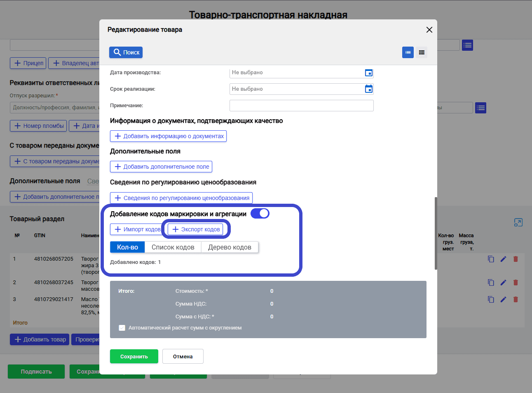Open expand table icon above product table
This screenshot has width=532, height=393.
(518, 223)
